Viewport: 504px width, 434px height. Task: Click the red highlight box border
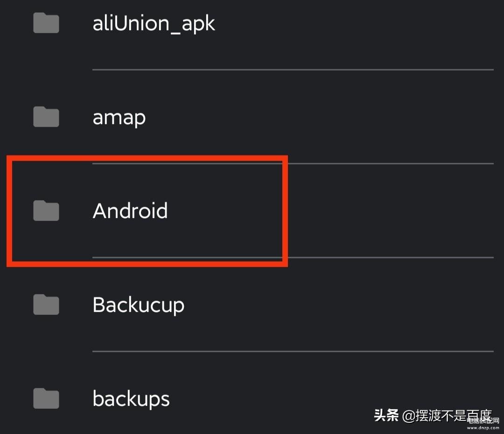285,211
